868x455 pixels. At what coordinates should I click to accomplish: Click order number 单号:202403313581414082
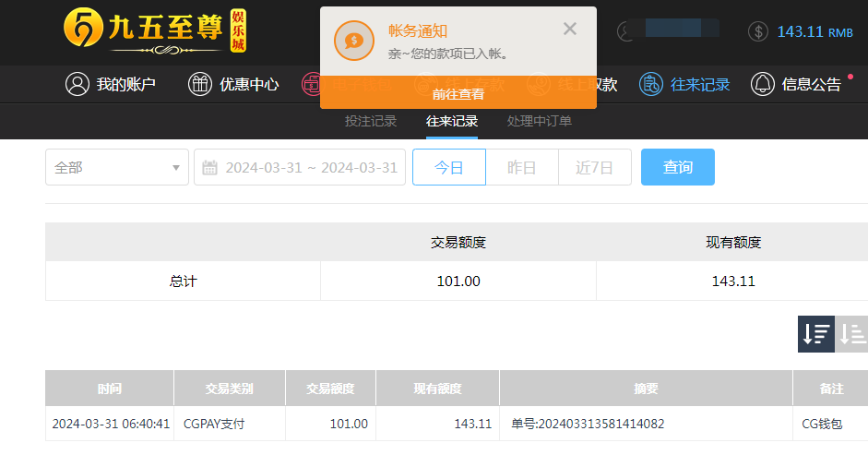point(588,424)
